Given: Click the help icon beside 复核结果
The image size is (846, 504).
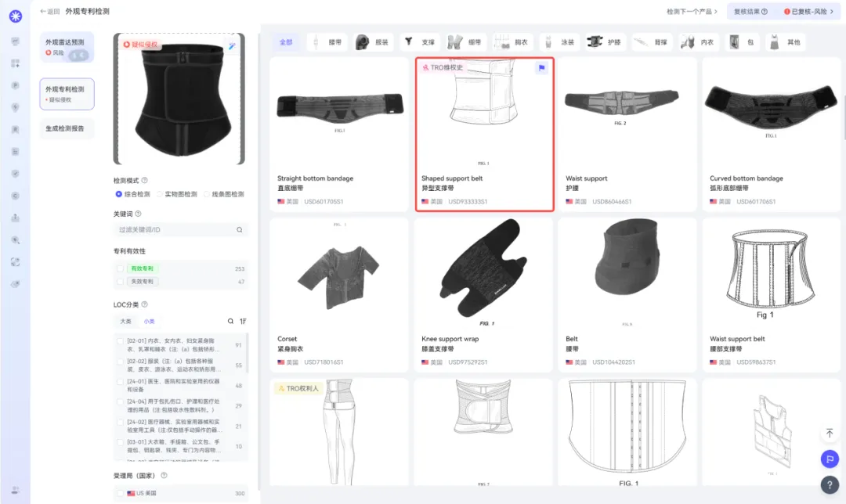Looking at the screenshot, I should [765, 11].
